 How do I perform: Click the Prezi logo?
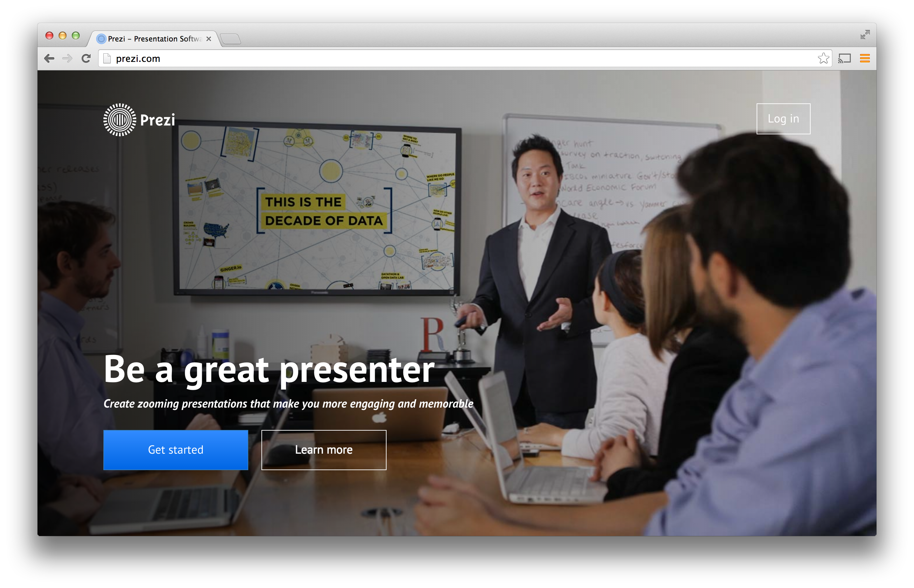point(139,120)
